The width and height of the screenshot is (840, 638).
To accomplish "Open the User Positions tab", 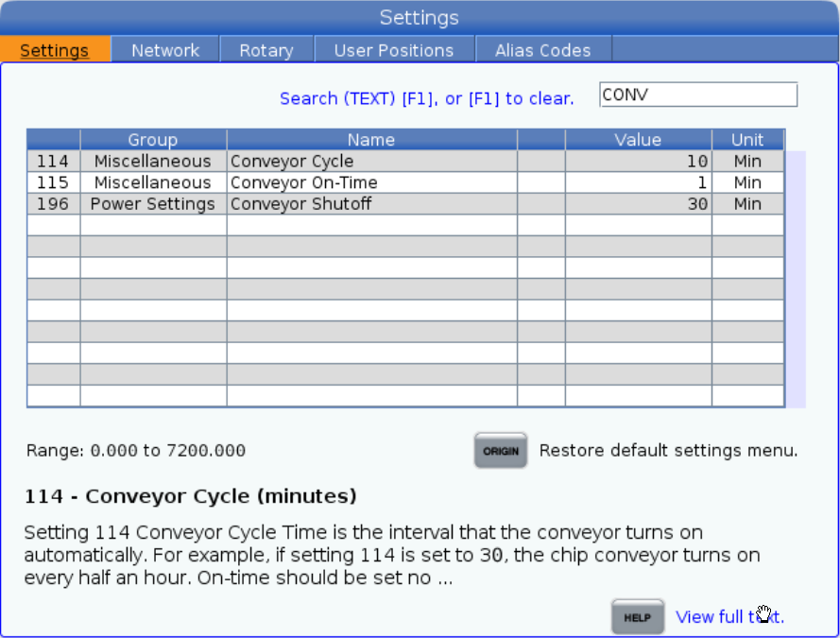I will (x=393, y=50).
